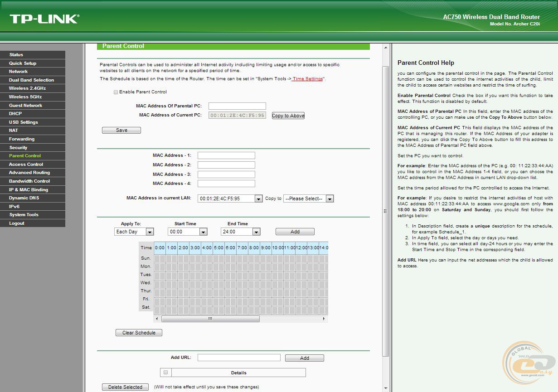Open the Copy to Please Select dropdown
The image size is (558, 392).
click(x=309, y=198)
